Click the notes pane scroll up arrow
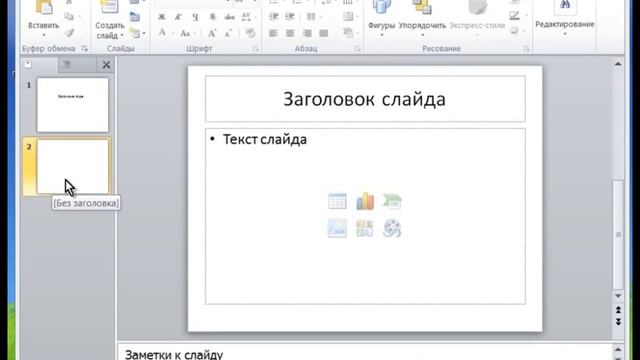The height and width of the screenshot is (360, 640). point(618,349)
